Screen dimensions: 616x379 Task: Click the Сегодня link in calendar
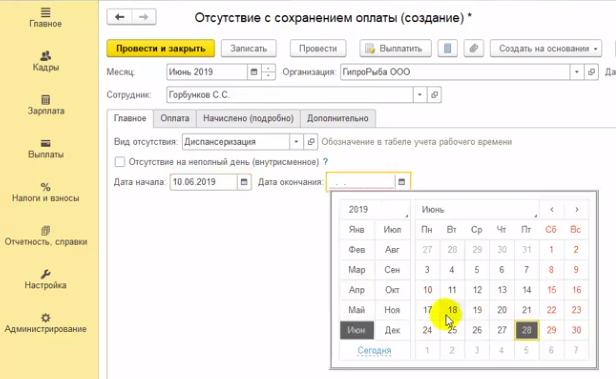click(x=374, y=350)
